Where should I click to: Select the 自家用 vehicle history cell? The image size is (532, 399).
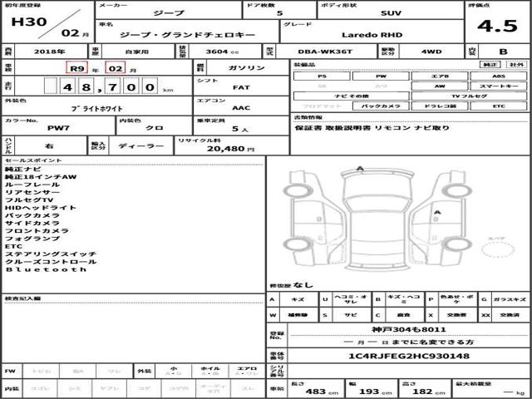click(x=137, y=52)
